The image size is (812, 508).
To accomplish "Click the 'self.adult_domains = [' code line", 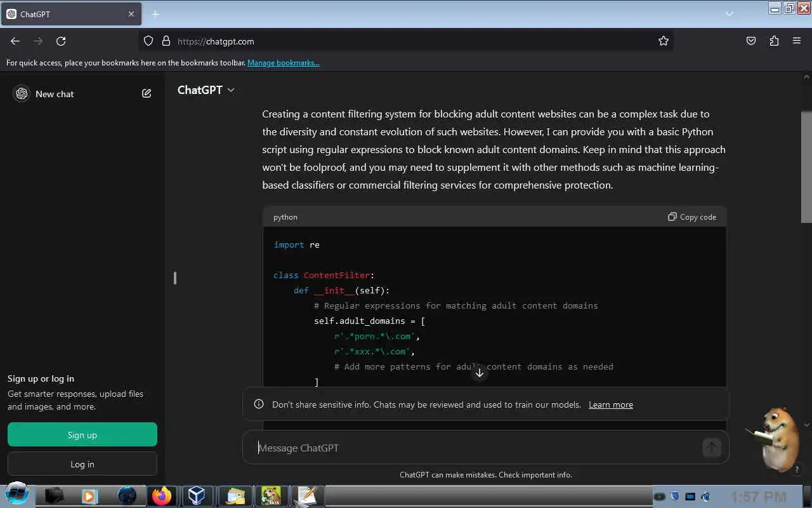I will click(369, 321).
